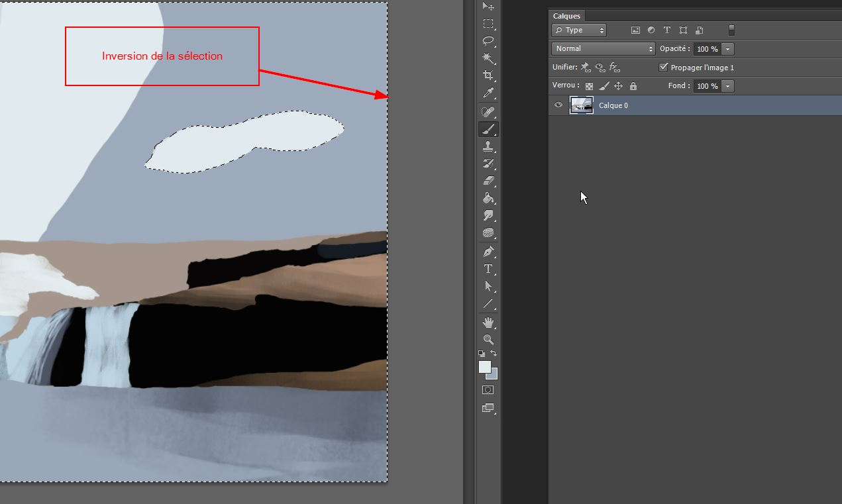The height and width of the screenshot is (504, 842).
Task: Open the Normal blend mode dropdown
Action: point(603,49)
